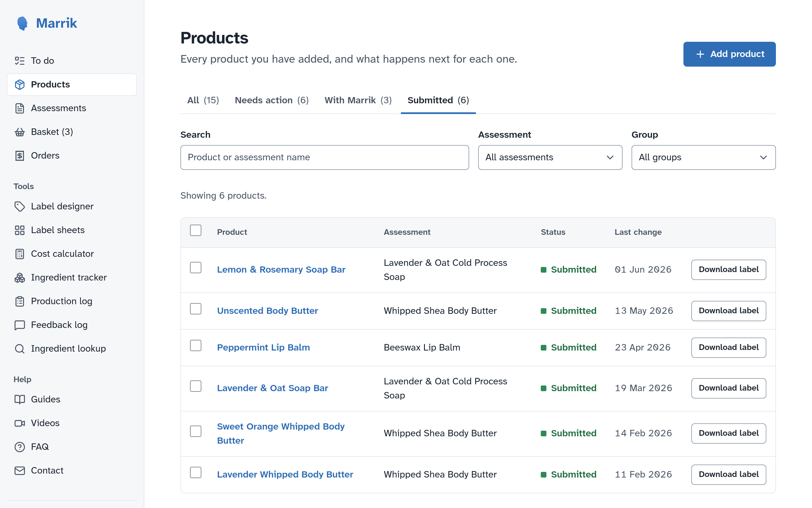Image resolution: width=812 pixels, height=508 pixels.
Task: Click Submitted status for Peppermint Lip Balm
Action: click(x=568, y=347)
